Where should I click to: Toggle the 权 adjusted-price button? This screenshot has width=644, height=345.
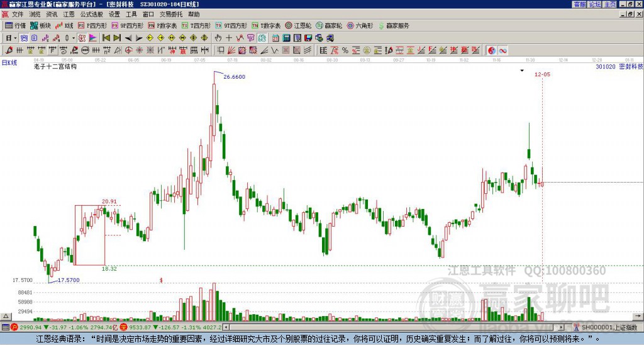point(82,38)
